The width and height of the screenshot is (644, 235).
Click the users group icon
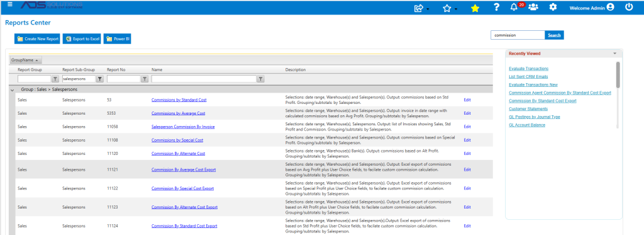tap(533, 7)
